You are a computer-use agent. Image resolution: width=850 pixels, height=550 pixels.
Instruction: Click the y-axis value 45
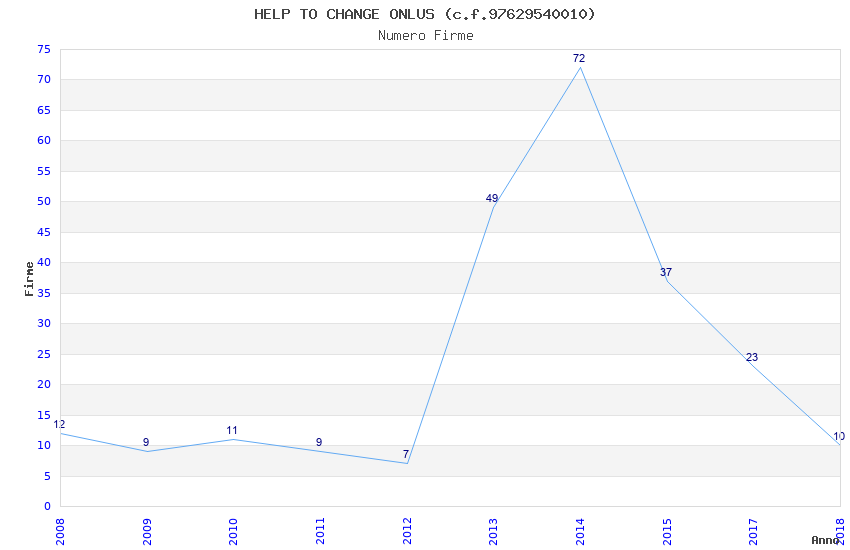pos(44,232)
